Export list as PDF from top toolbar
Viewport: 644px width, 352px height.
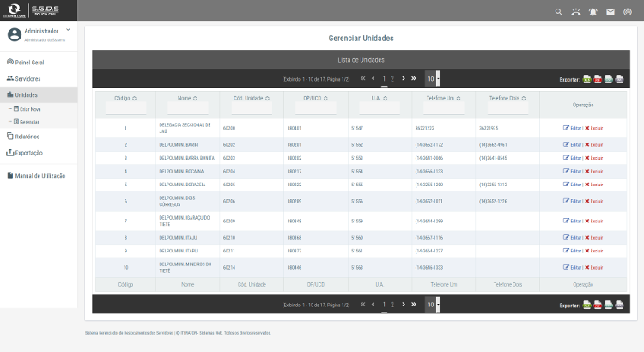coord(598,79)
